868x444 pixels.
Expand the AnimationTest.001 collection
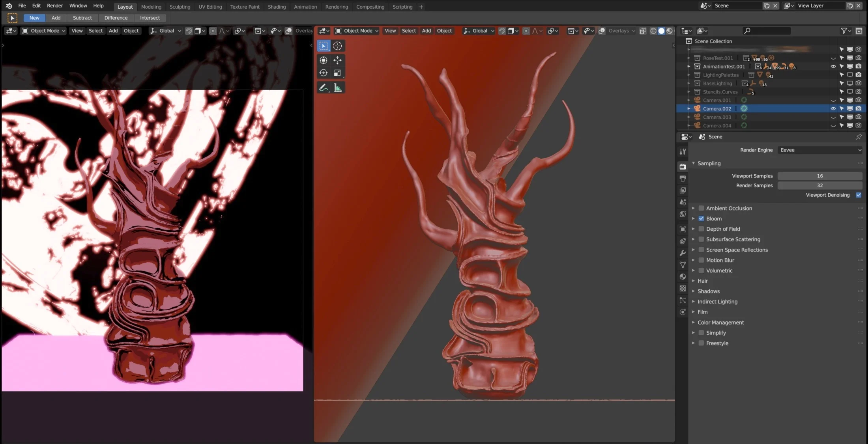pyautogui.click(x=689, y=66)
